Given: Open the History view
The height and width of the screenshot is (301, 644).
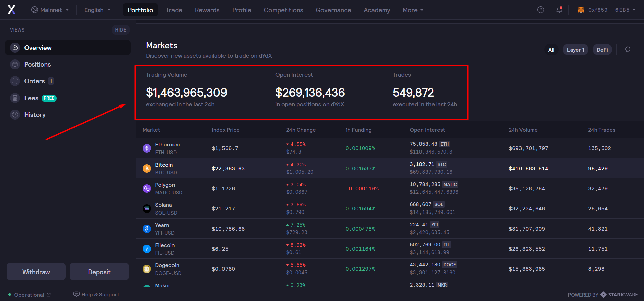Looking at the screenshot, I should point(68,115).
